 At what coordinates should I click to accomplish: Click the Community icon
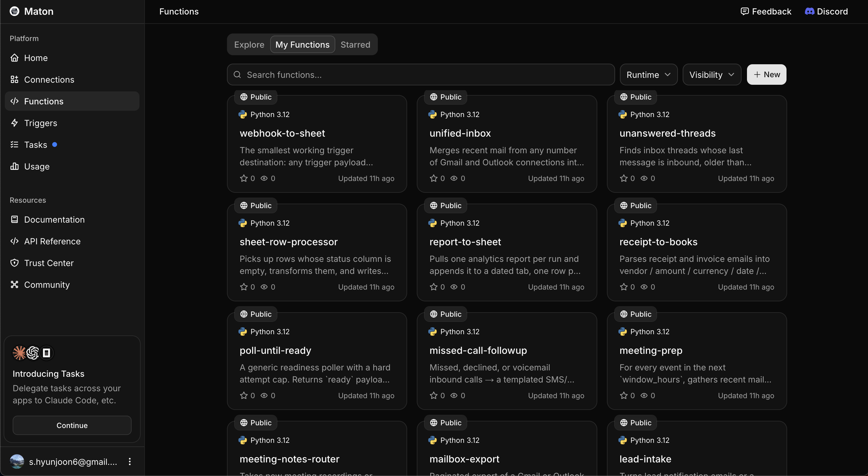(x=14, y=285)
